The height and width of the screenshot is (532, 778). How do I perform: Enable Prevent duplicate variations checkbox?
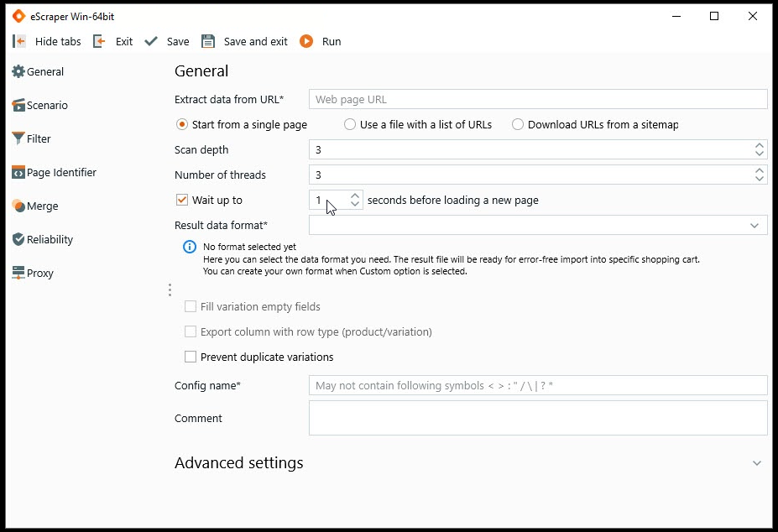(191, 357)
